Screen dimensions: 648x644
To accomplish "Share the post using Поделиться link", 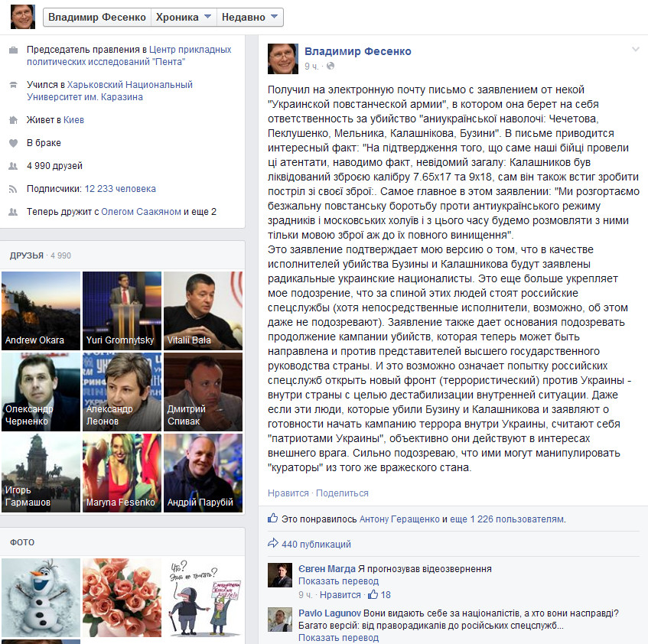I will point(342,493).
